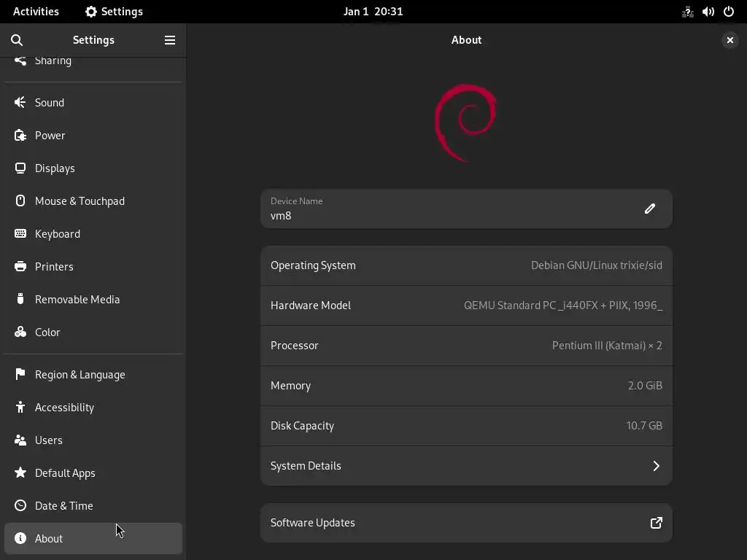
Task: Click the Color icon in sidebar
Action: coord(20,332)
